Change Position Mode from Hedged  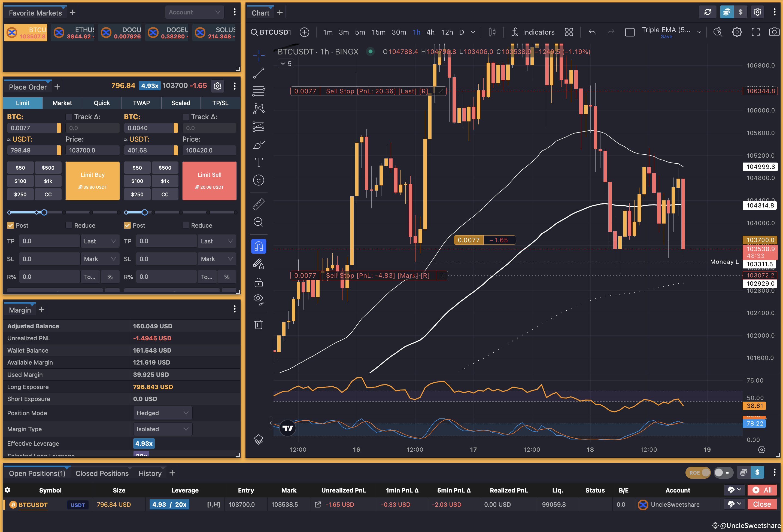(162, 413)
